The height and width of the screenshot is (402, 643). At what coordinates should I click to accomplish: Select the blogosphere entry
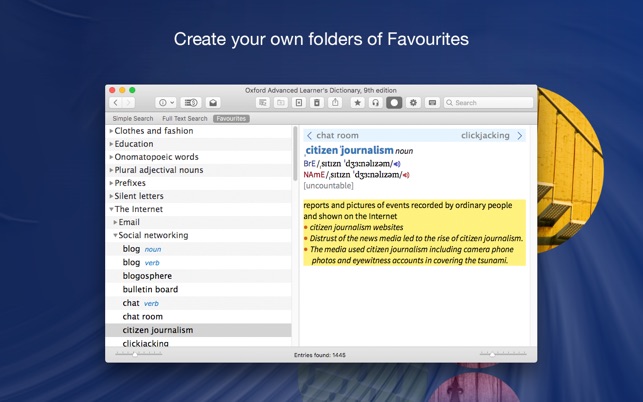[x=198, y=276]
